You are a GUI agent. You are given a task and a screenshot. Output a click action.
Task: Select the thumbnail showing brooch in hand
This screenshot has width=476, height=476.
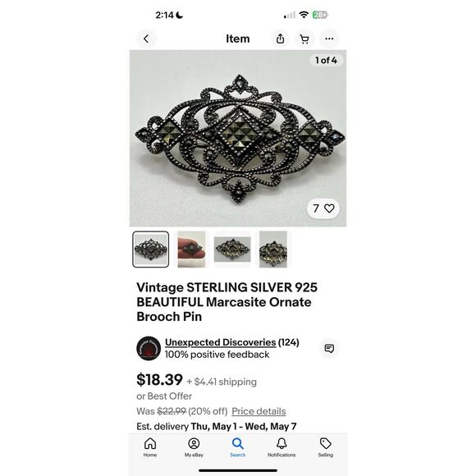coord(191,249)
